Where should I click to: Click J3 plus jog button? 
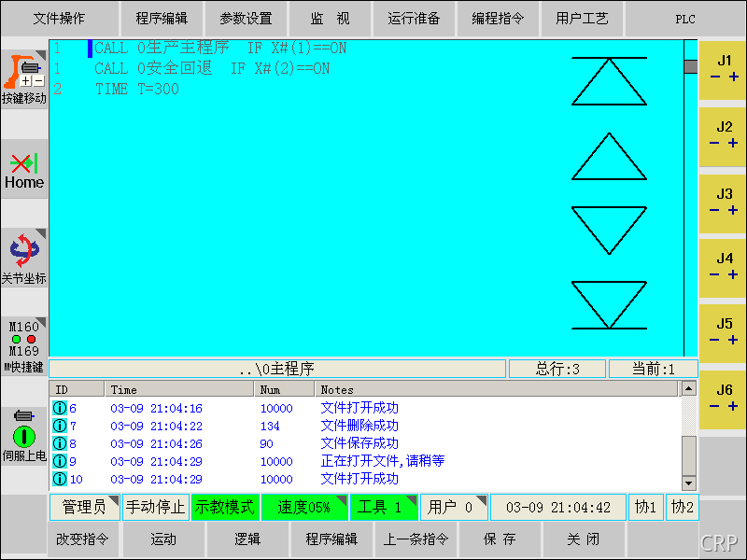(733, 210)
